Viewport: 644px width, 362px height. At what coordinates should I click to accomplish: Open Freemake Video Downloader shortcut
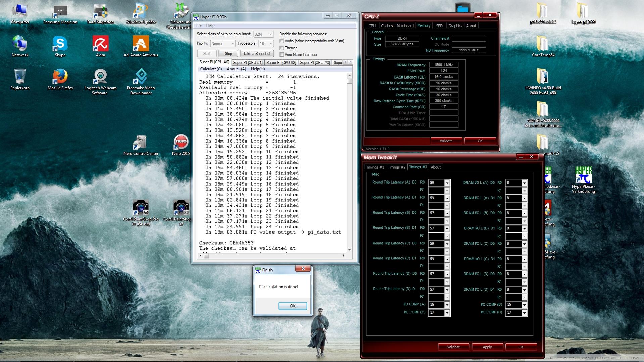point(141,82)
